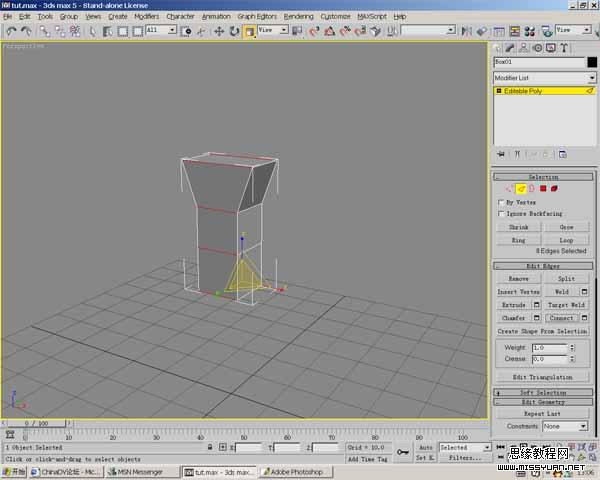Open the Rendering menu
Image resolution: width=600 pixels, height=480 pixels.
[298, 16]
